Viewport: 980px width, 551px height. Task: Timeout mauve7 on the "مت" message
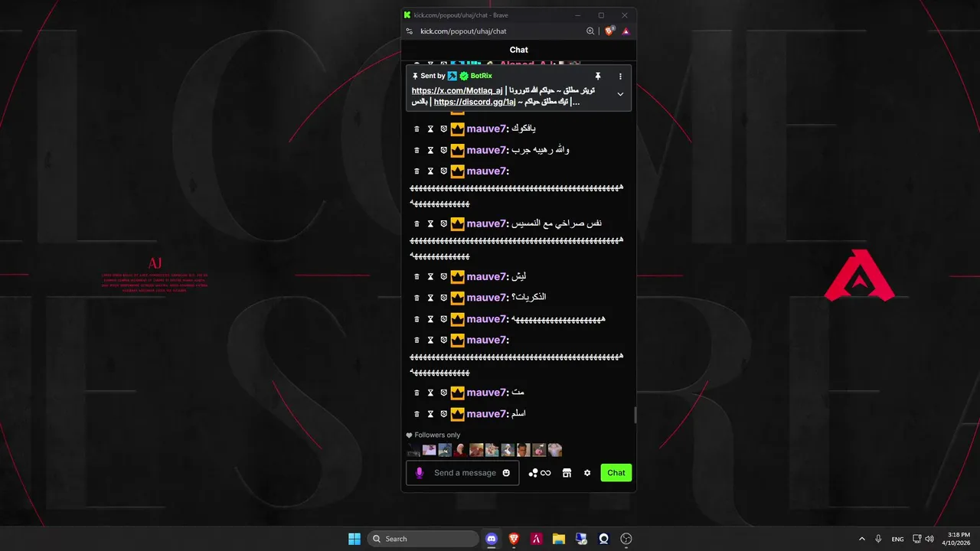click(430, 393)
